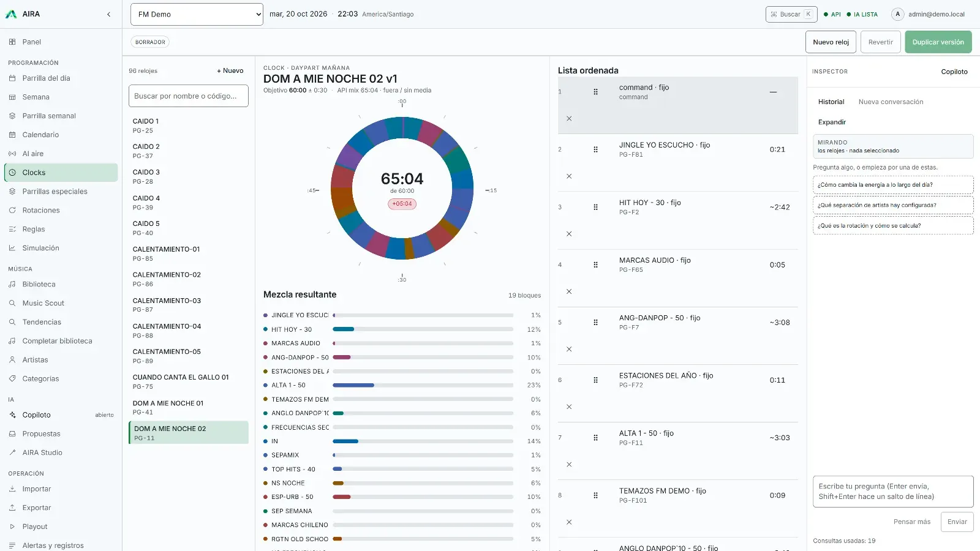Open the Buscar search button in header
This screenshot has height=551, width=980.
tap(791, 14)
